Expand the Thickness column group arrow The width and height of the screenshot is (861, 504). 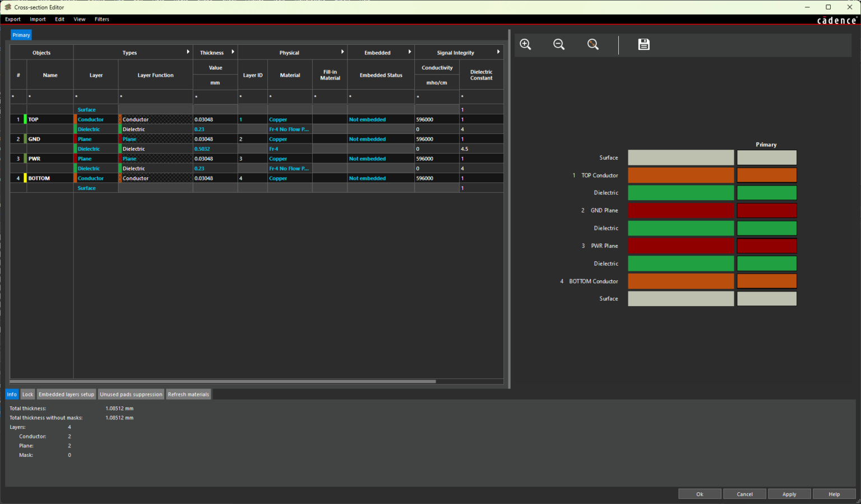233,52
